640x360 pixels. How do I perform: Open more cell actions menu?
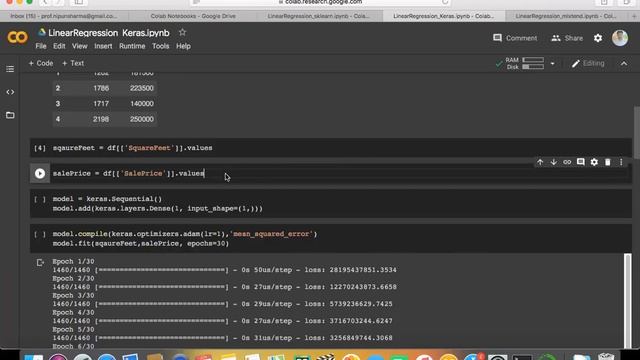[621, 162]
